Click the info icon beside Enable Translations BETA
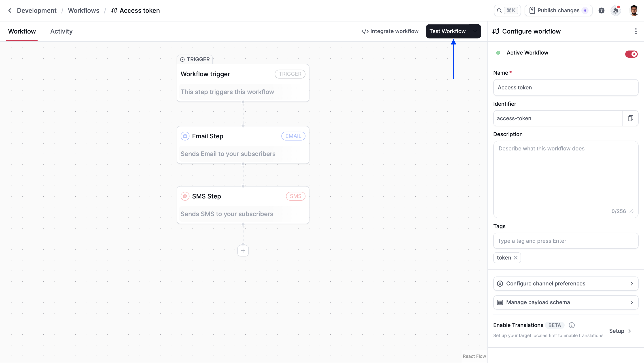The image size is (644, 363). (x=572, y=325)
